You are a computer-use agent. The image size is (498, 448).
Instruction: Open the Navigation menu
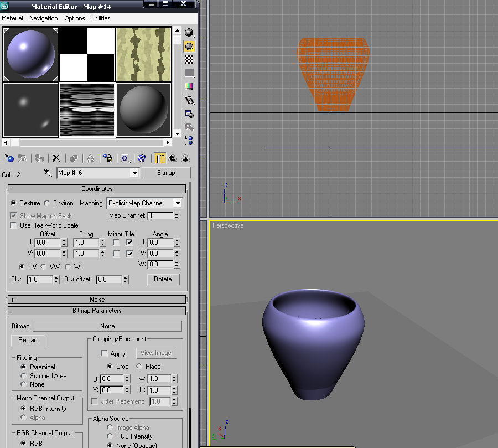coord(43,18)
